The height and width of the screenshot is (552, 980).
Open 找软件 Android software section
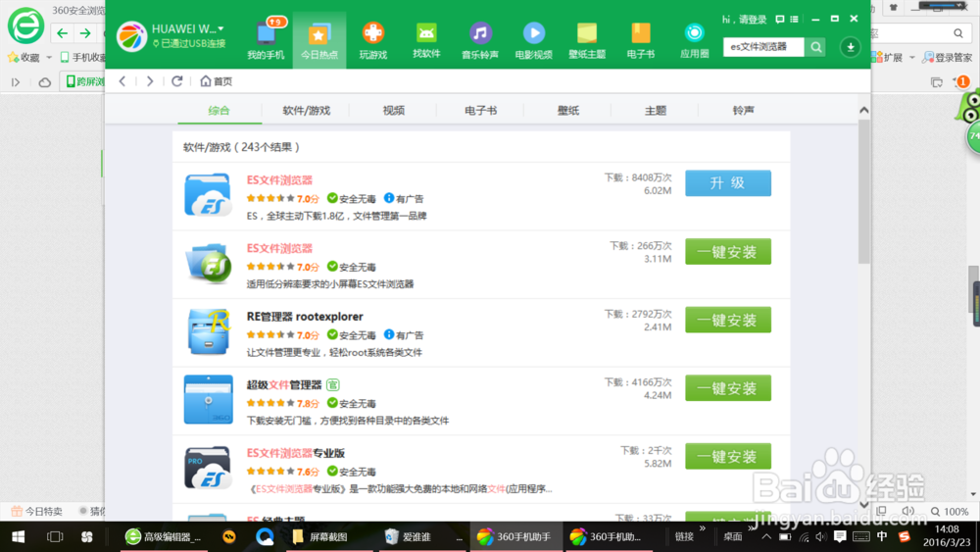(x=426, y=39)
